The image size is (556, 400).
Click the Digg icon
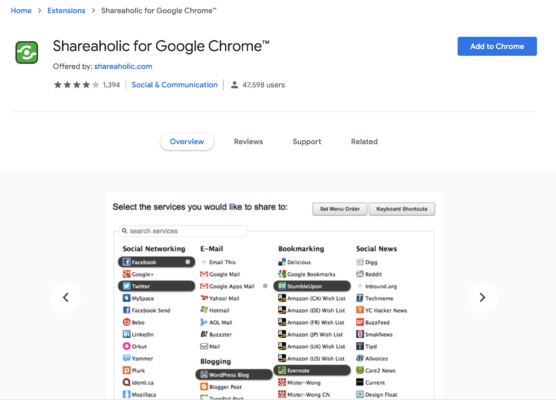360,262
